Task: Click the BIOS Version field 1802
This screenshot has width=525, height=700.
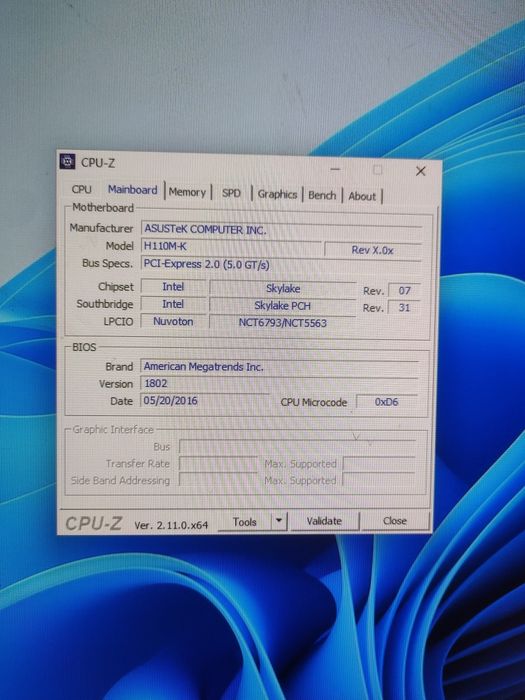Action: click(279, 383)
